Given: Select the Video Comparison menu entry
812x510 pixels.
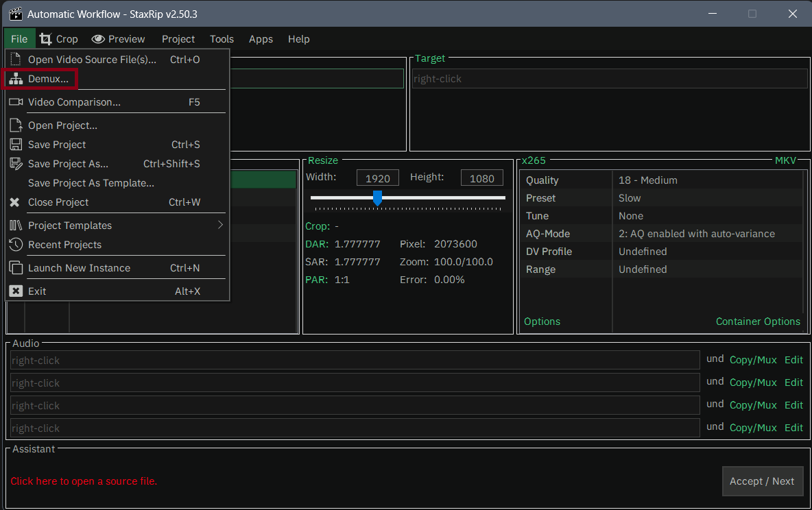Looking at the screenshot, I should point(117,102).
